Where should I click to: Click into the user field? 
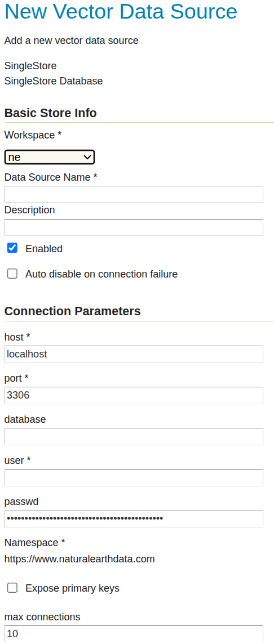click(x=134, y=478)
